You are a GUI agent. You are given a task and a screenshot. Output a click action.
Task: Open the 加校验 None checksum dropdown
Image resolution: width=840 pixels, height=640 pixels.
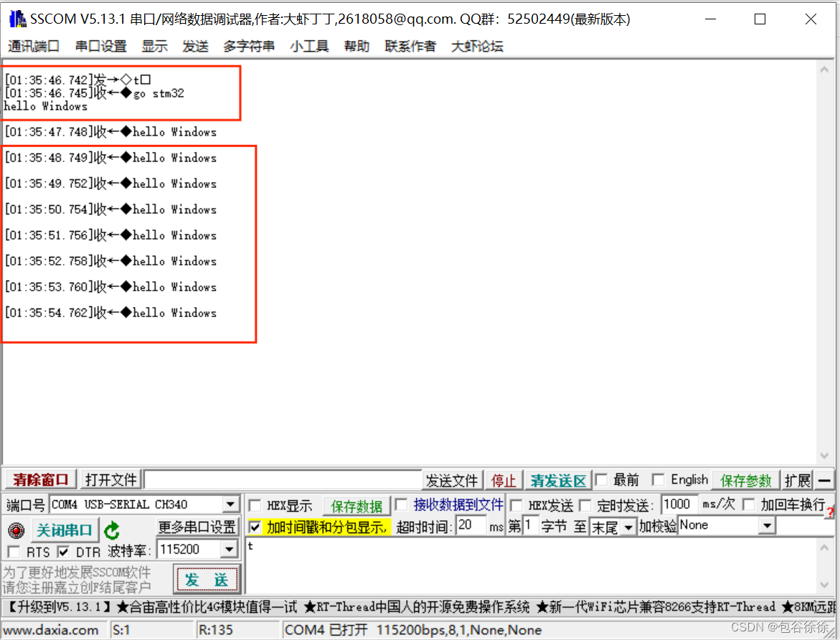point(767,524)
